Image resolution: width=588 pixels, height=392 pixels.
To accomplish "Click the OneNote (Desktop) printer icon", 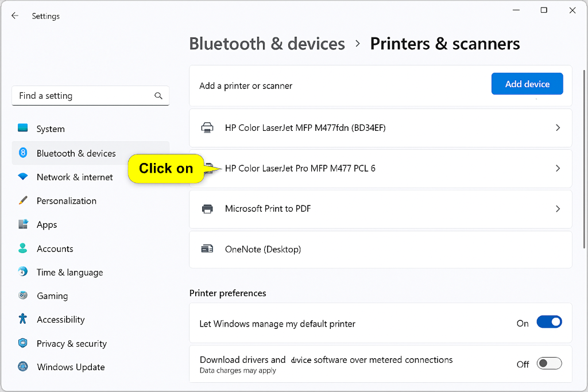I will [207, 249].
